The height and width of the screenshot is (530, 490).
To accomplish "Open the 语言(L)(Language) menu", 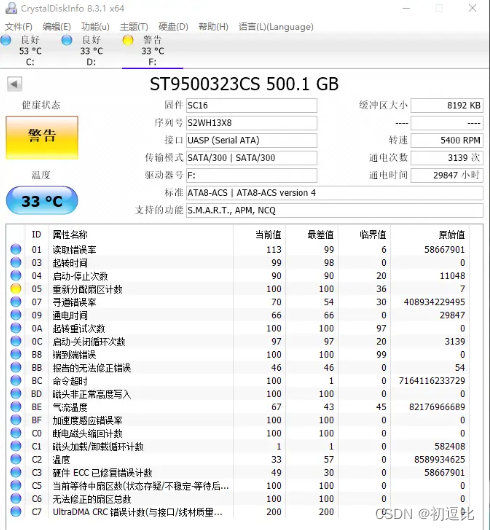I will coord(276,26).
